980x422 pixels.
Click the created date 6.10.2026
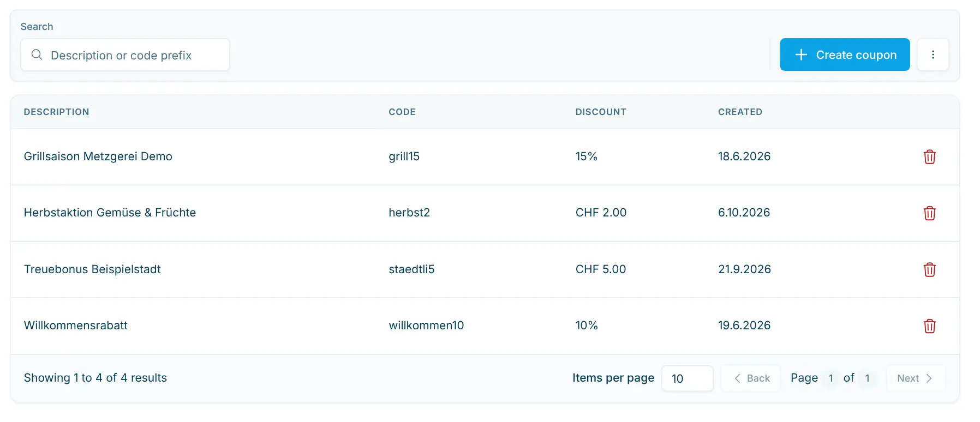click(744, 213)
